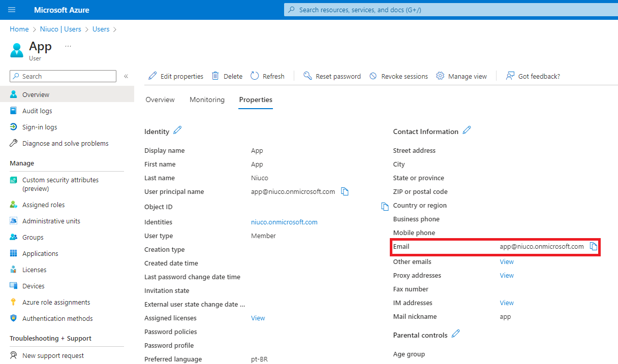The image size is (618, 364).
Task: Copy the User principal name value
Action: (345, 192)
